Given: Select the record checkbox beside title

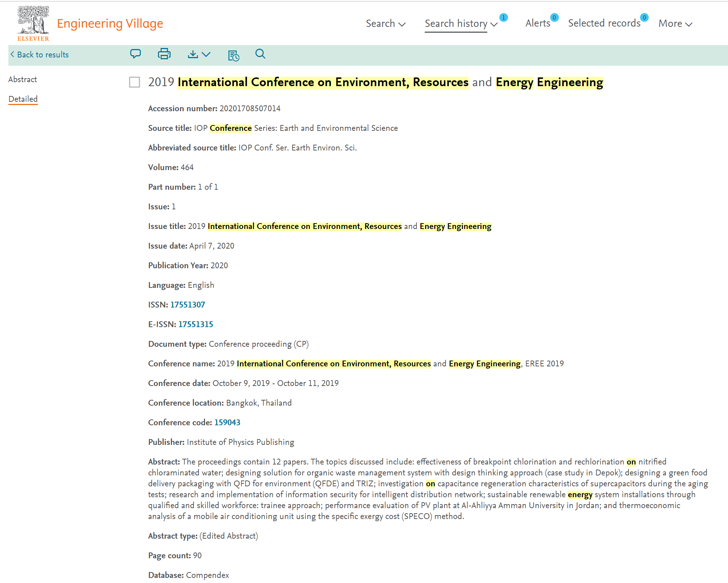Looking at the screenshot, I should [135, 82].
